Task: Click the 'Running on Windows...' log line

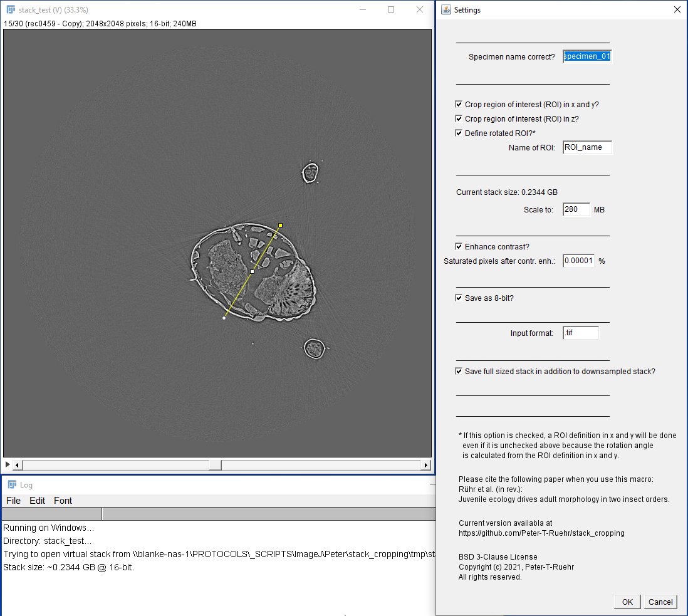Action: click(x=48, y=528)
